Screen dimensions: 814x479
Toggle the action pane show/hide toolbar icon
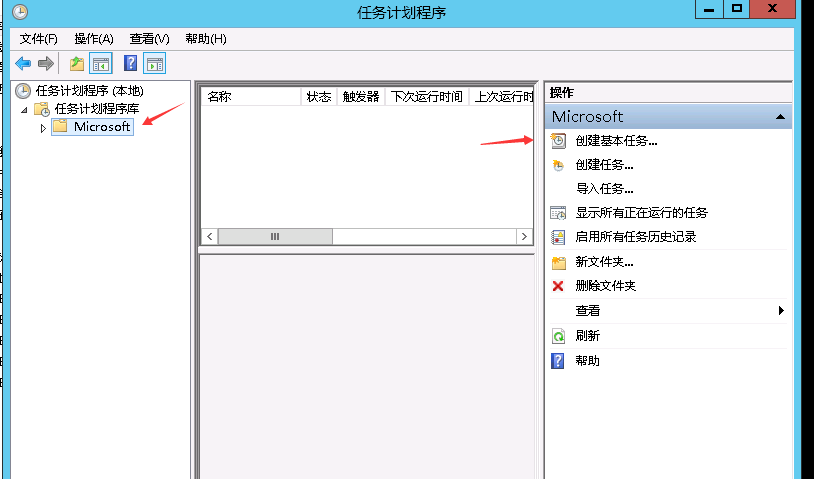point(154,64)
